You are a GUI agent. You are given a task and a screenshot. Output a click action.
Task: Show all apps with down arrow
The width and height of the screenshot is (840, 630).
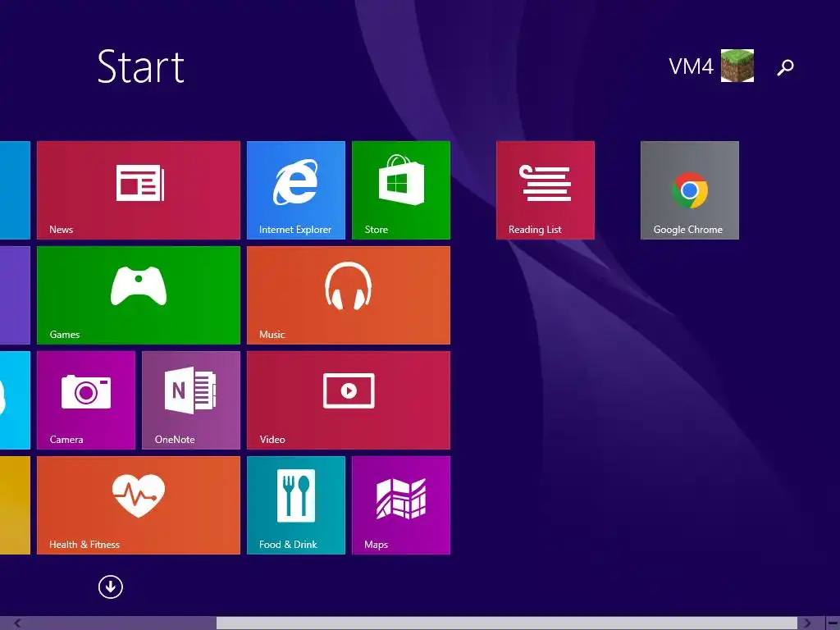[111, 587]
